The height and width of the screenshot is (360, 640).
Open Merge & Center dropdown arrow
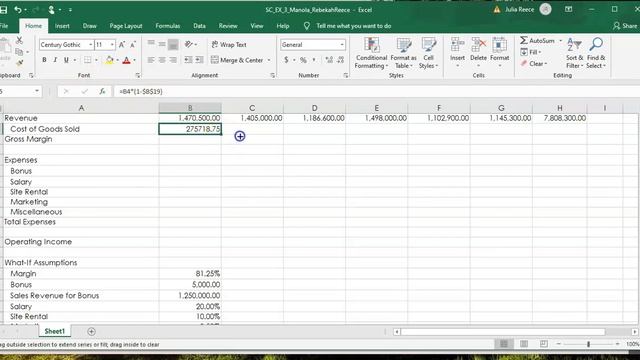click(269, 60)
